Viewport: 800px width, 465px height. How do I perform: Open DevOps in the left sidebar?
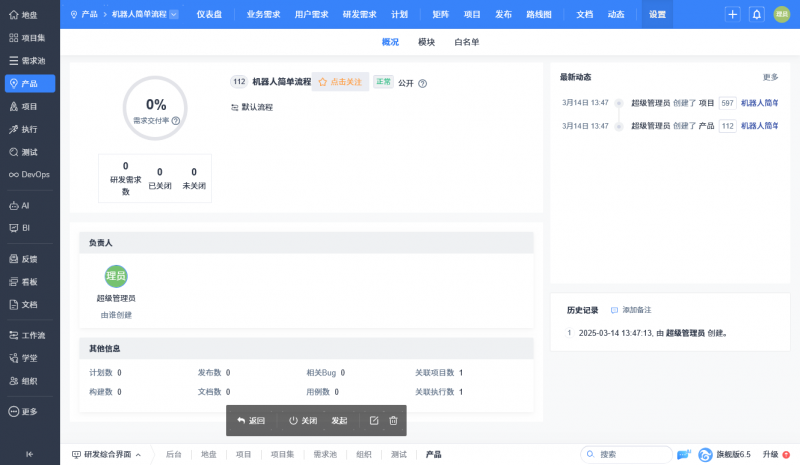coord(29,174)
